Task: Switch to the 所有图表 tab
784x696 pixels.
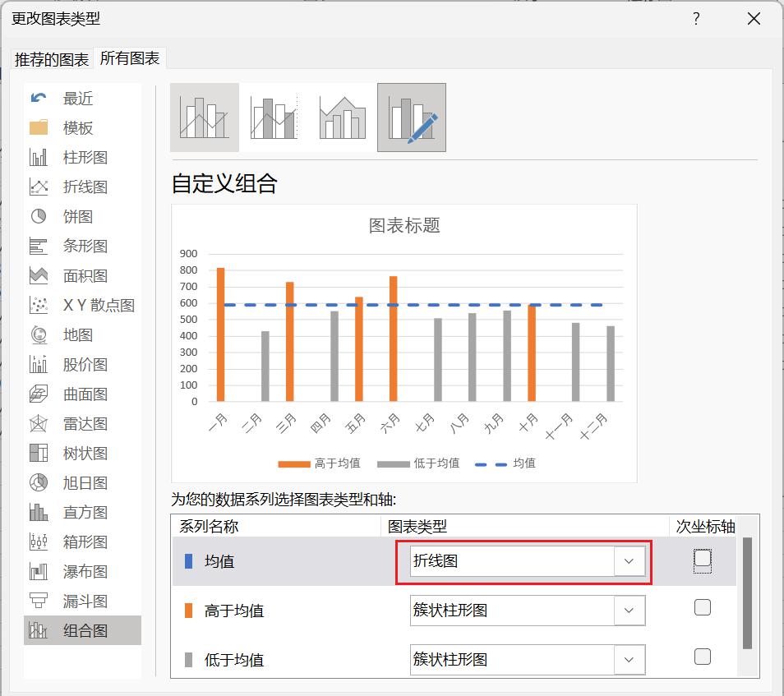Action: [x=130, y=58]
